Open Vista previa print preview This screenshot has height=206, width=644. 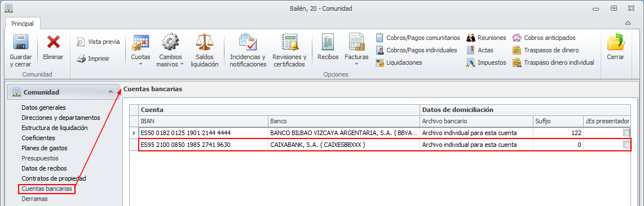pos(98,42)
